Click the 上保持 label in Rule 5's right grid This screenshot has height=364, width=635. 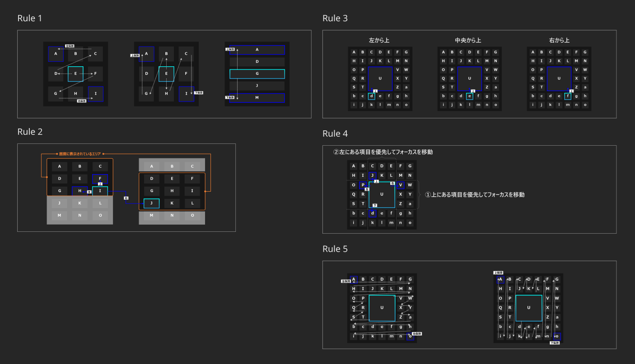coord(498,273)
